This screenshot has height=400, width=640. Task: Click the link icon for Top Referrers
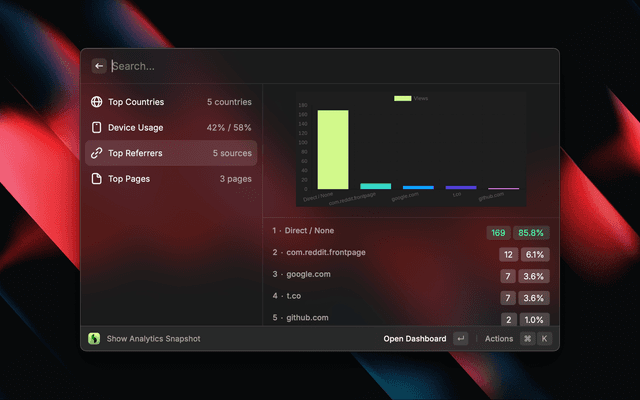97,154
